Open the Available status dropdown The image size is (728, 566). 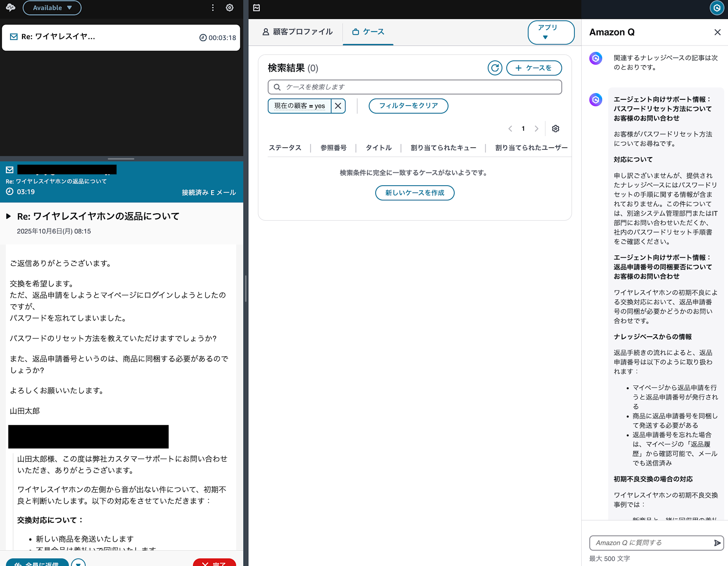pyautogui.click(x=52, y=8)
